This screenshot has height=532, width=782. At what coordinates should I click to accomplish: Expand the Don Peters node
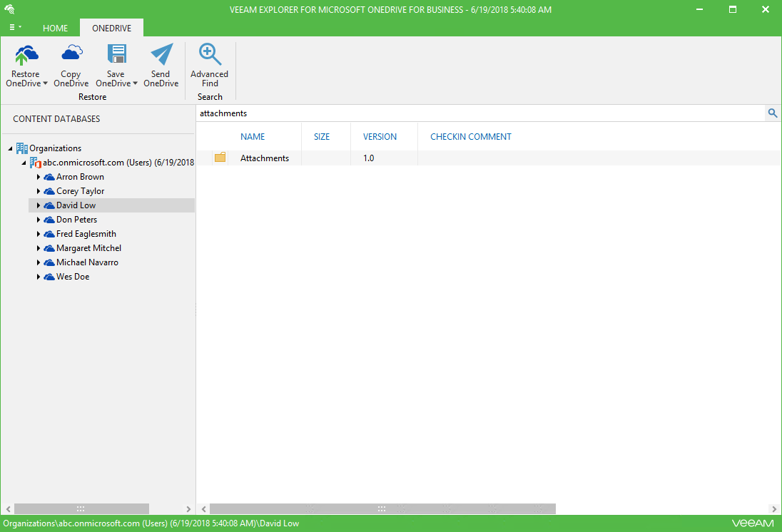39,220
